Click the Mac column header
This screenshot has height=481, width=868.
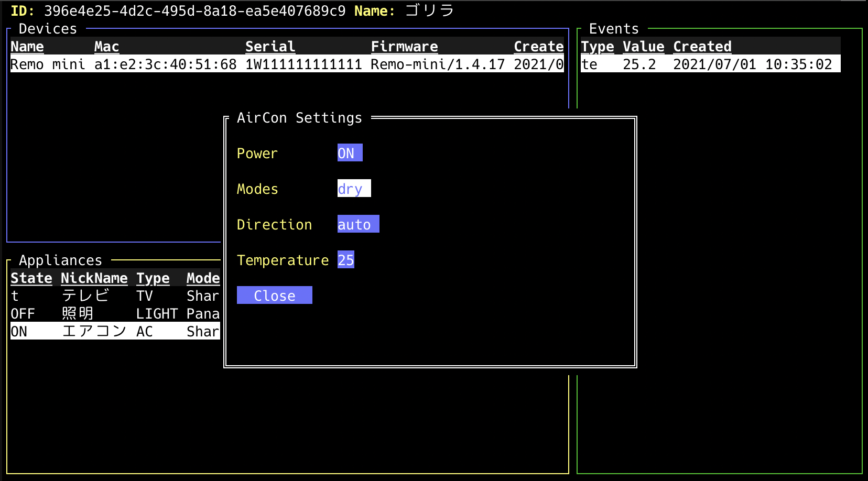(x=107, y=46)
